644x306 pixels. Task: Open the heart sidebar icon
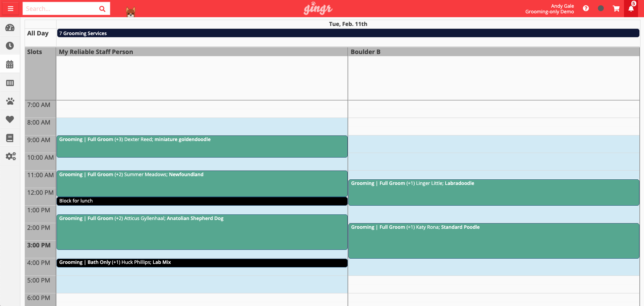[x=10, y=119]
